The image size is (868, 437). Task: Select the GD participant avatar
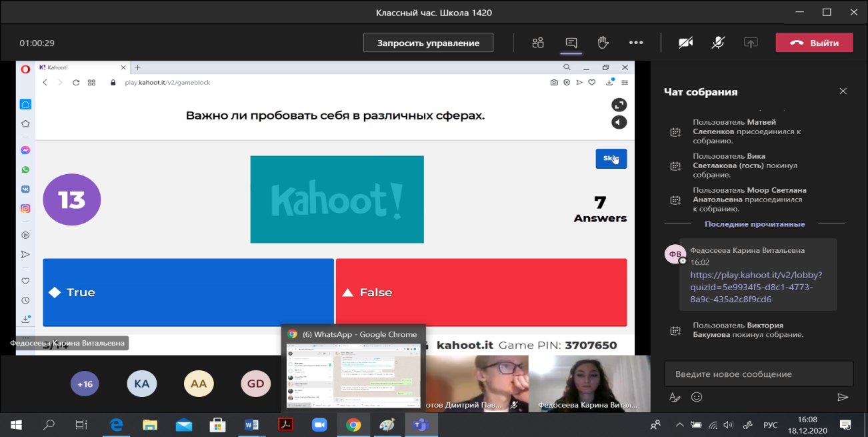[255, 384]
